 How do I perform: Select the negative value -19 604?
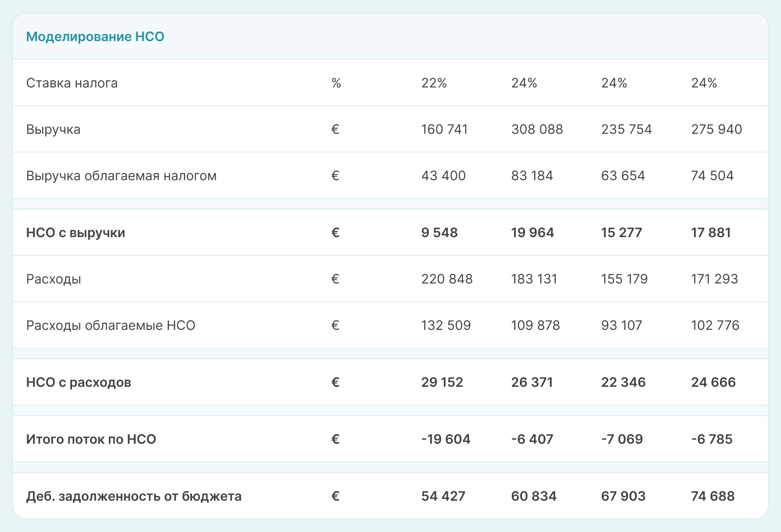click(x=445, y=439)
